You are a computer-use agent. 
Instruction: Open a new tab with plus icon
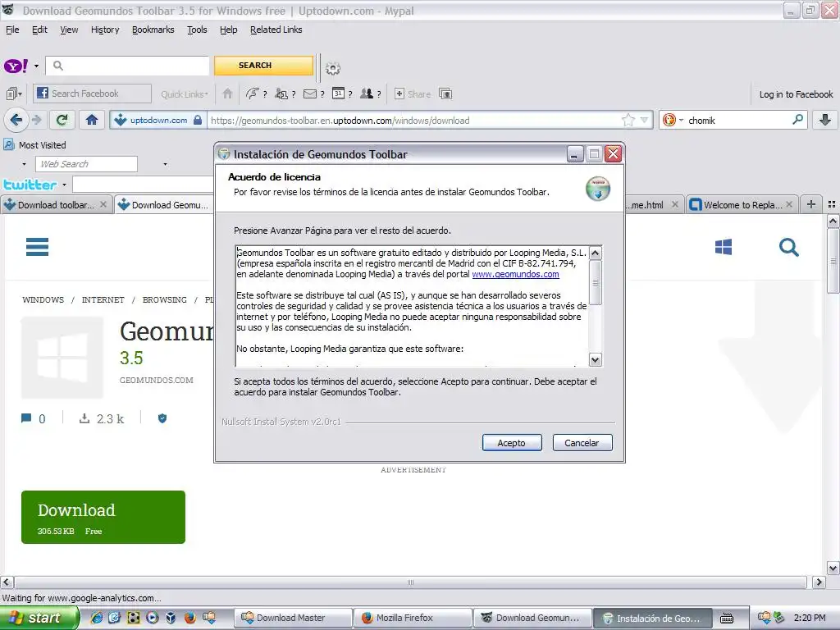click(x=811, y=204)
